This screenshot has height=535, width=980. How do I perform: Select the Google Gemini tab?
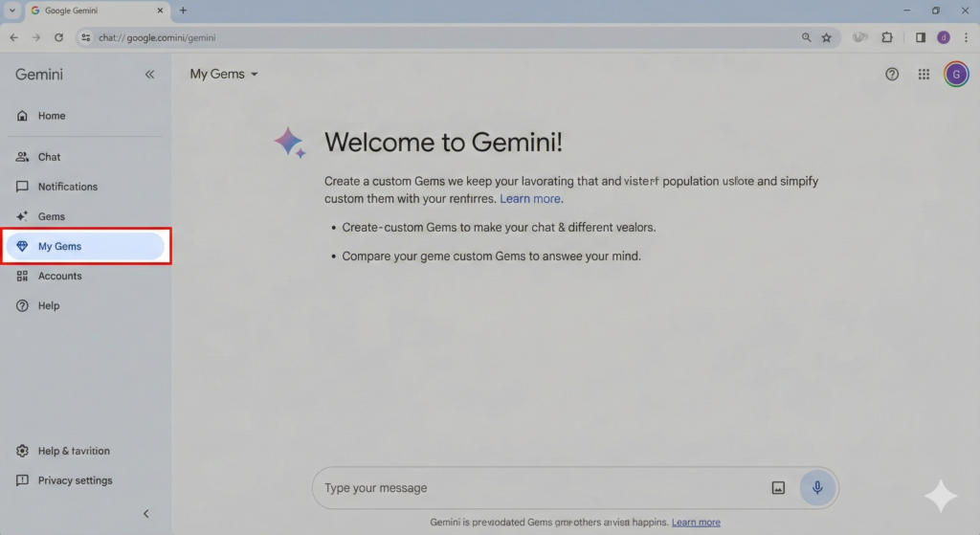coord(97,11)
